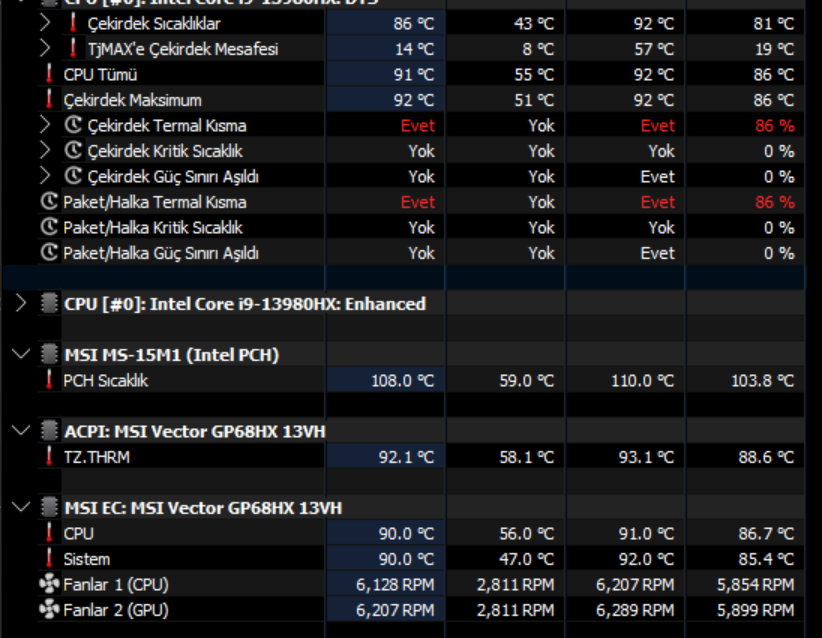Click chip icon of MSI MS-15M1 group
The height and width of the screenshot is (638, 822).
pyautogui.click(x=49, y=354)
